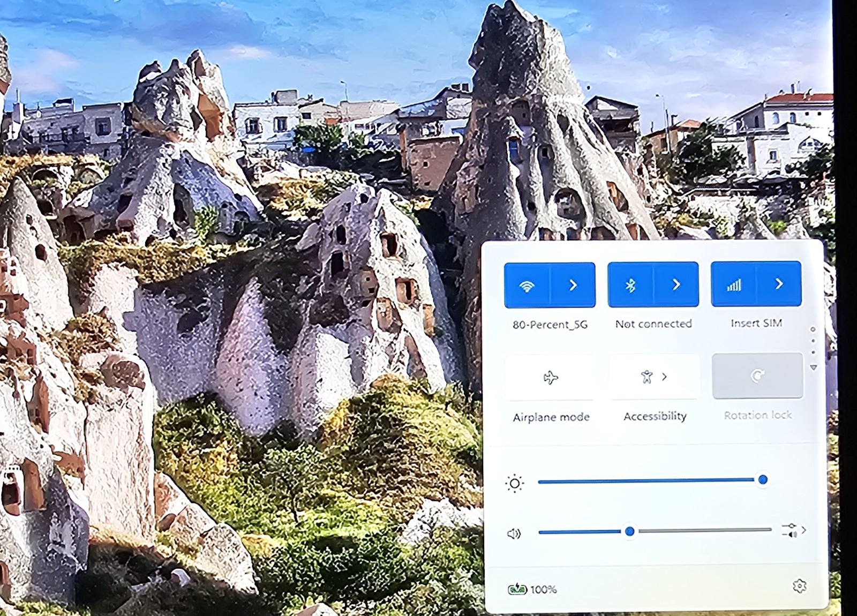This screenshot has width=857, height=616.
Task: Open battery settings via the 100% icon
Action: click(517, 589)
